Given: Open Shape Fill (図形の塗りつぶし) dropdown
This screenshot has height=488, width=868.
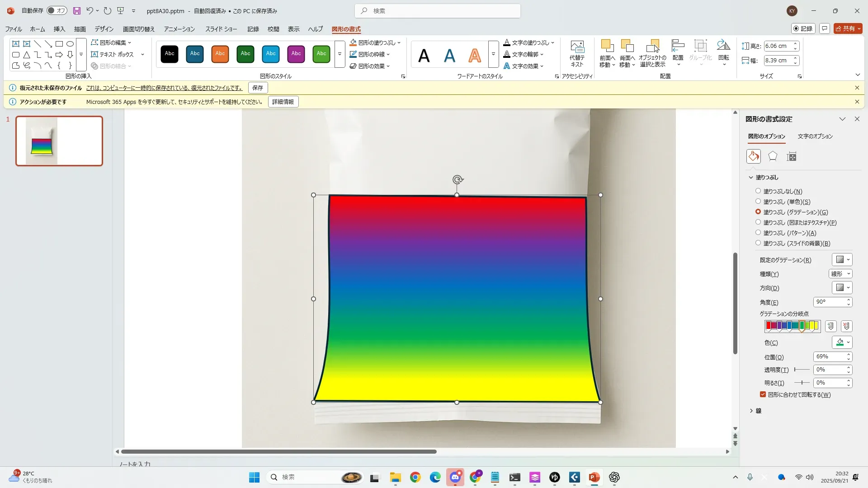Looking at the screenshot, I should (x=399, y=42).
